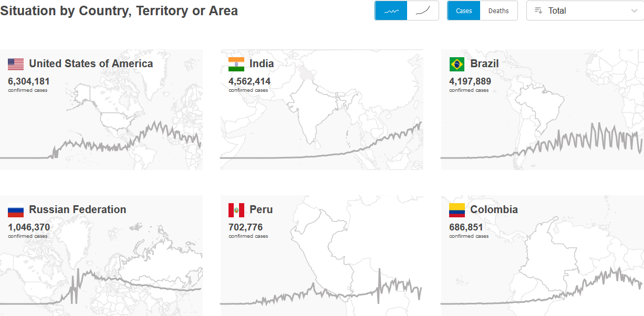Click the 686,851 confirmed cases figure
Screen dimensions: 644x316
click(x=466, y=227)
